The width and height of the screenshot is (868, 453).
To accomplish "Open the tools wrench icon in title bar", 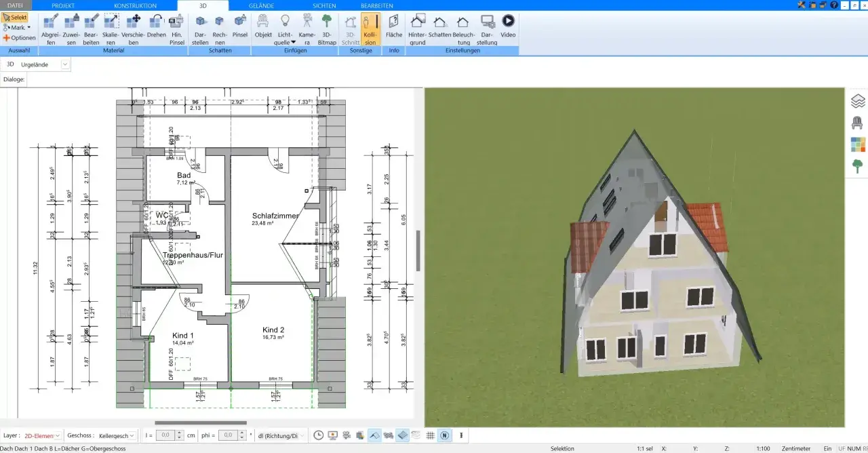I will (x=803, y=5).
